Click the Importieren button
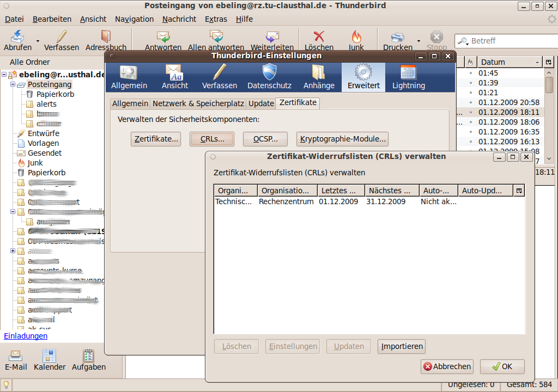558x392 pixels. pos(402,346)
